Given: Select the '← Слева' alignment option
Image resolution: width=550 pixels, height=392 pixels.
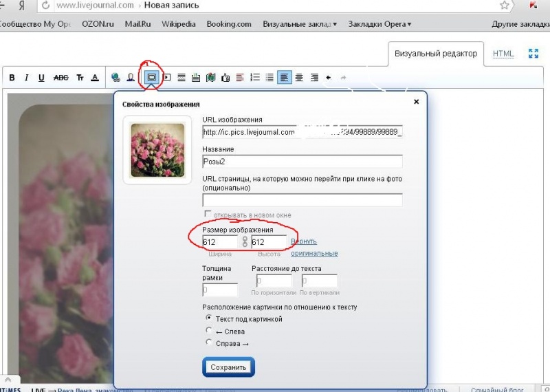Looking at the screenshot, I should [x=209, y=330].
